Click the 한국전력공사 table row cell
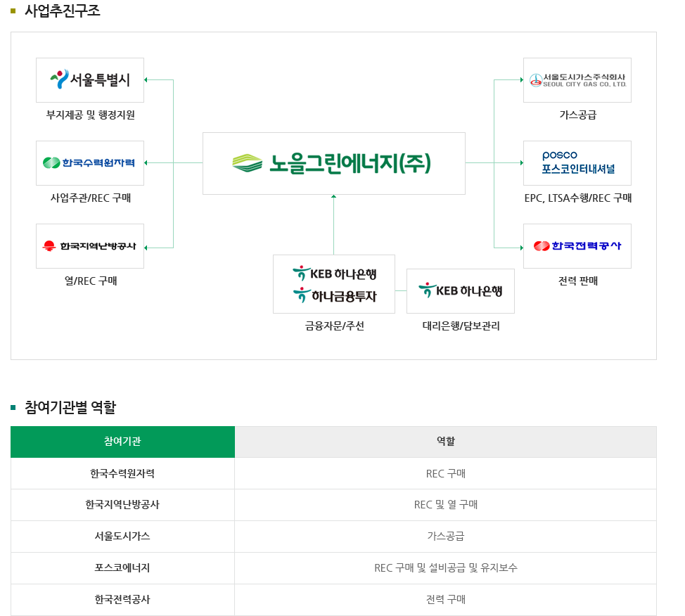 (123, 599)
